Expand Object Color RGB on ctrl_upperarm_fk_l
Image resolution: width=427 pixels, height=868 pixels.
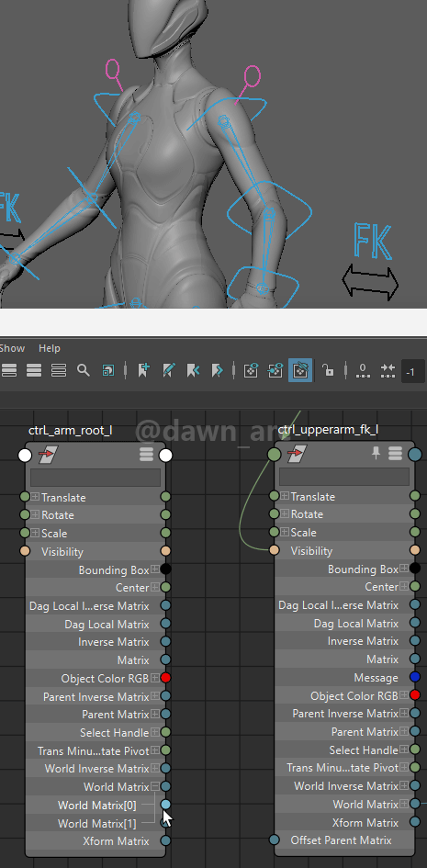click(x=404, y=694)
